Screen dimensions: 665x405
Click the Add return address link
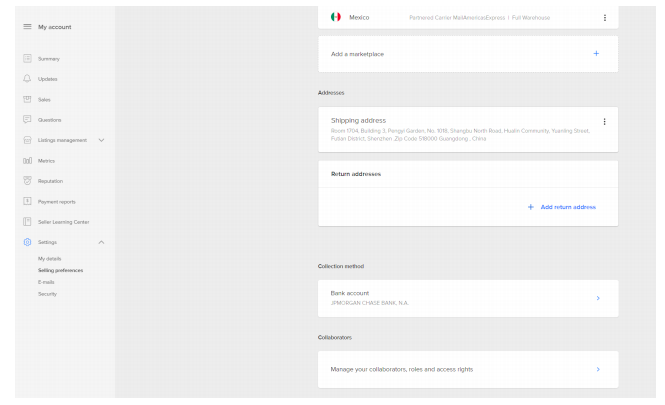click(562, 207)
